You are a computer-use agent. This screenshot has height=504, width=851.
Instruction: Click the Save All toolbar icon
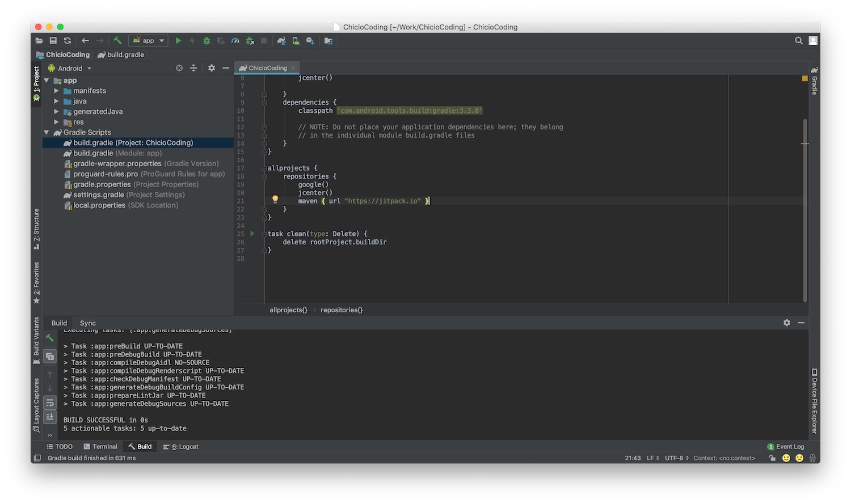click(53, 41)
